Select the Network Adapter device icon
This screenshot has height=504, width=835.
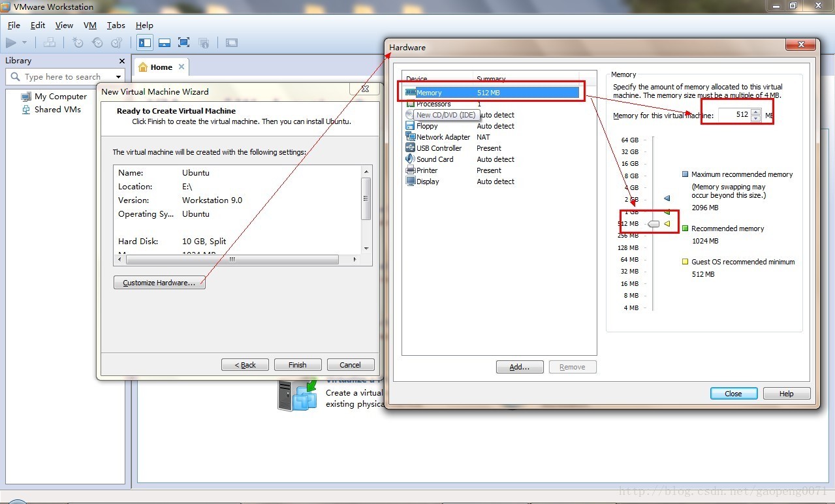(x=410, y=137)
